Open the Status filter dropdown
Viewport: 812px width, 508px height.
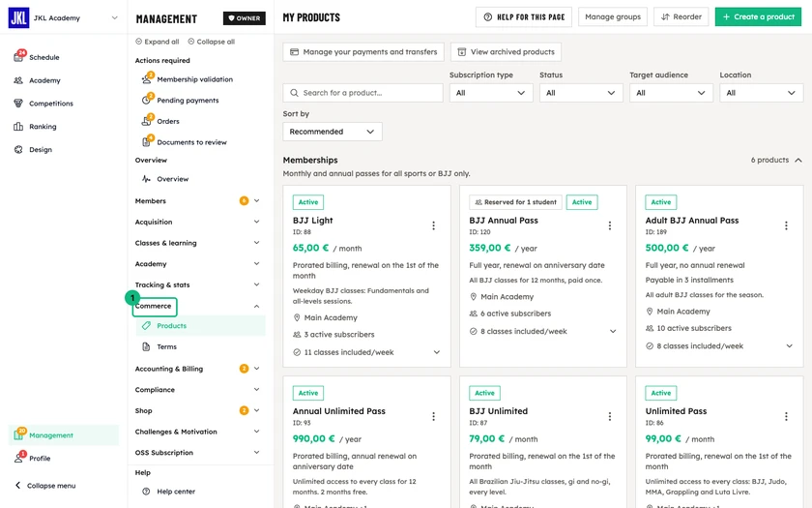tap(581, 93)
